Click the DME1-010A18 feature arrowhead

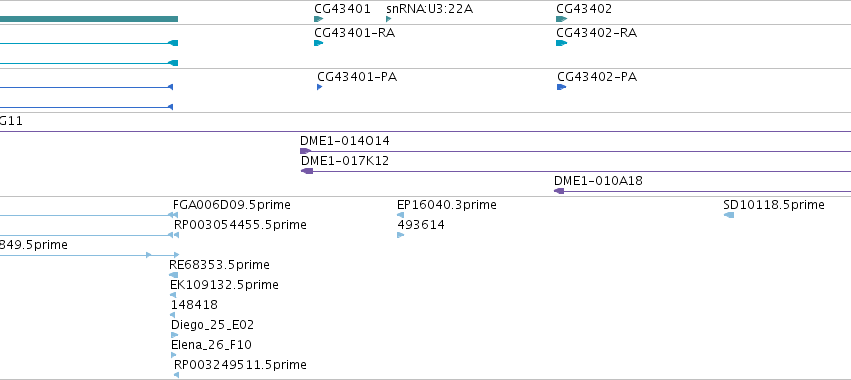click(559, 191)
